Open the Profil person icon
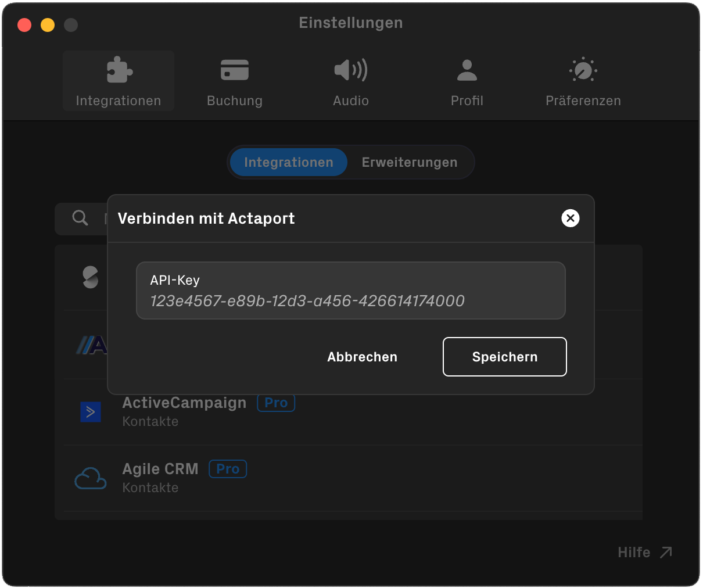The height and width of the screenshot is (588, 703). (x=467, y=69)
